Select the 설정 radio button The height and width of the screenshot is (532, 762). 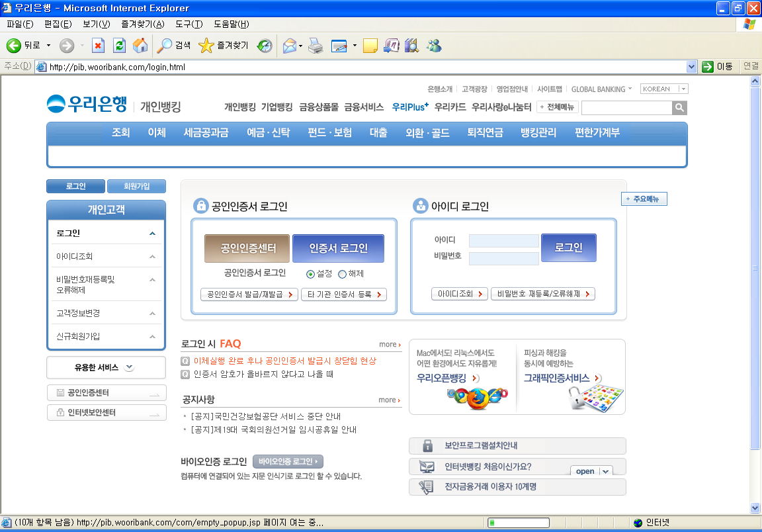[310, 274]
